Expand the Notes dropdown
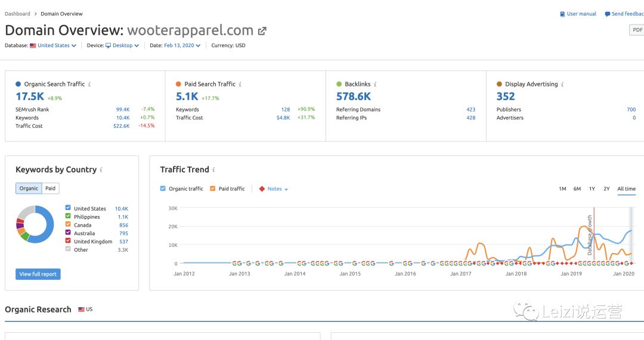The height and width of the screenshot is (340, 644). coord(278,189)
